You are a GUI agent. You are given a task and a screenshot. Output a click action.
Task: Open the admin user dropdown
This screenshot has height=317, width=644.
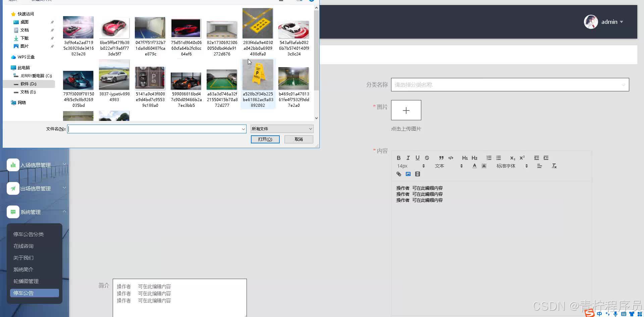(604, 22)
